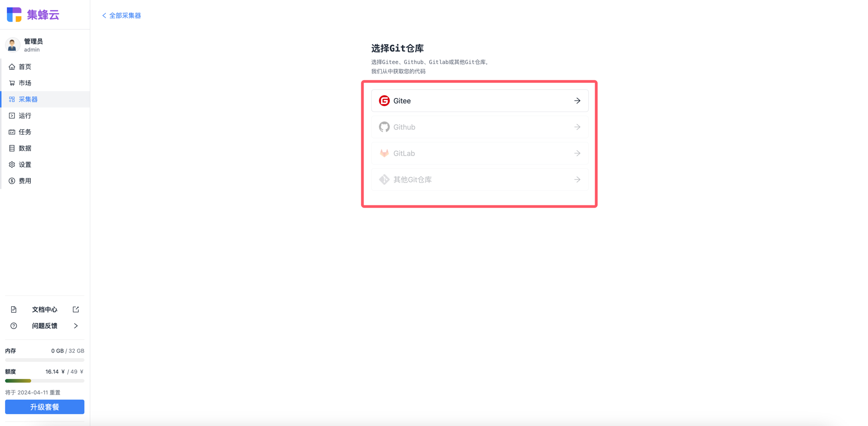Click the back chevron before 全部采集器
Viewport: 868px width, 426px height.
104,15
